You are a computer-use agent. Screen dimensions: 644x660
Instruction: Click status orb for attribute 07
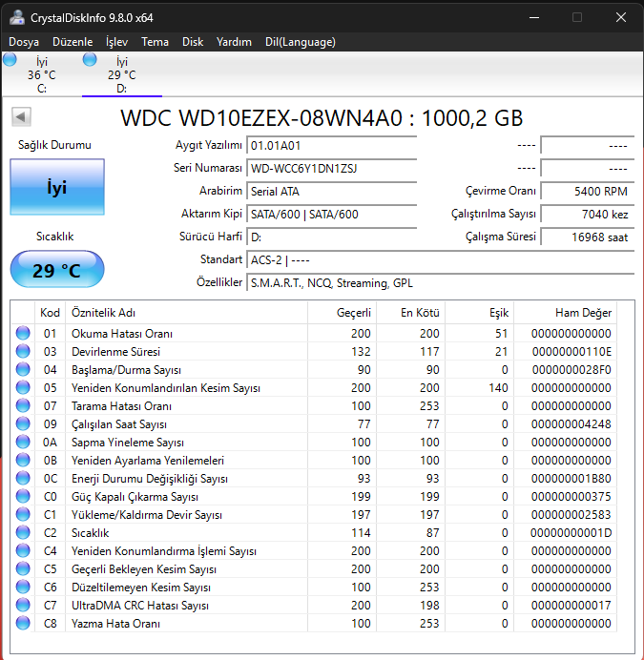click(23, 405)
